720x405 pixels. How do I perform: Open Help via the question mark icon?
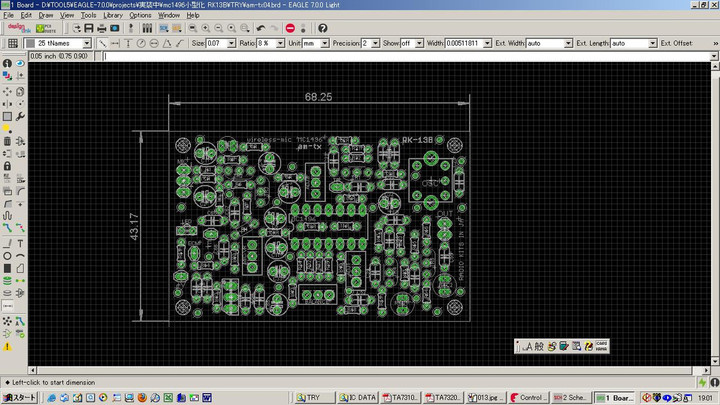pos(322,28)
